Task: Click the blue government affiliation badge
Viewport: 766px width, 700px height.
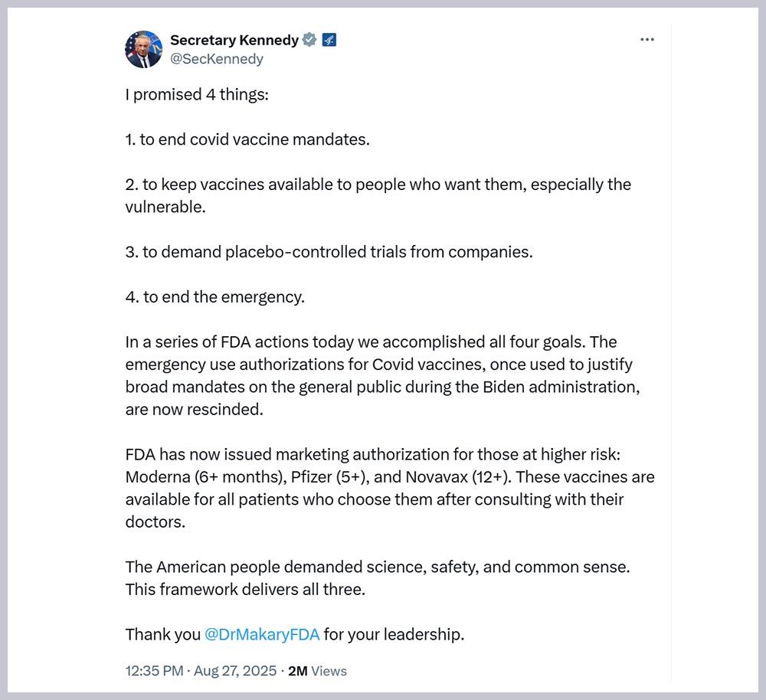Action: pos(329,40)
